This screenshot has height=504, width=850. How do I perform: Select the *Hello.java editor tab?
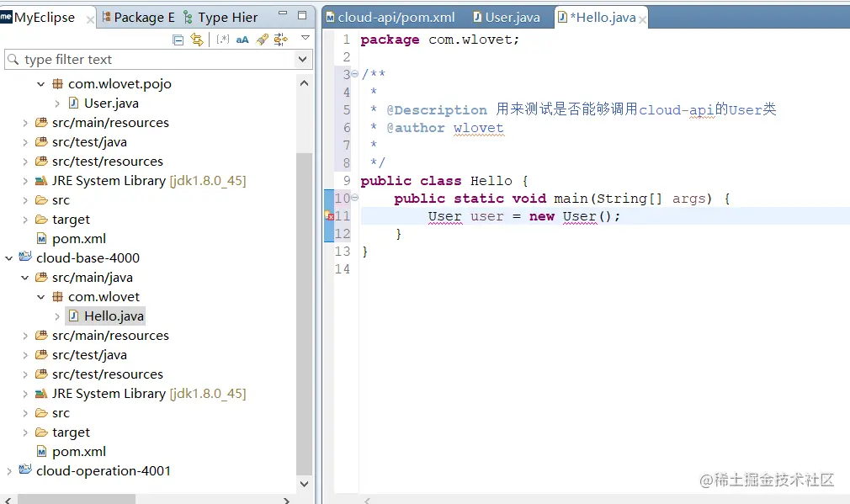point(598,18)
